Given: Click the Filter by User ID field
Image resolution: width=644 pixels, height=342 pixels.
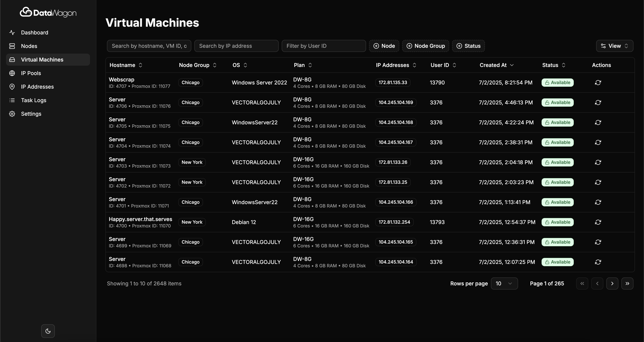Looking at the screenshot, I should (324, 46).
